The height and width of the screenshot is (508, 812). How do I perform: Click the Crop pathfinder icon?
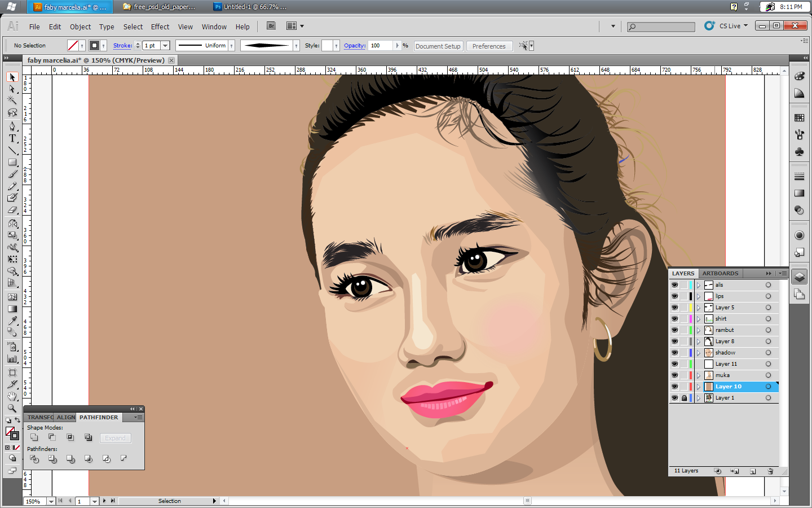coord(89,459)
